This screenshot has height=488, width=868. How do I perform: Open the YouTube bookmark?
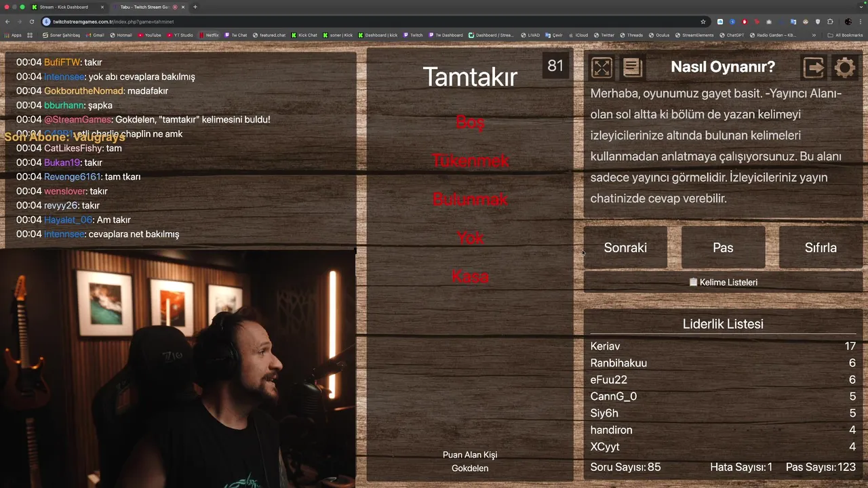[149, 35]
